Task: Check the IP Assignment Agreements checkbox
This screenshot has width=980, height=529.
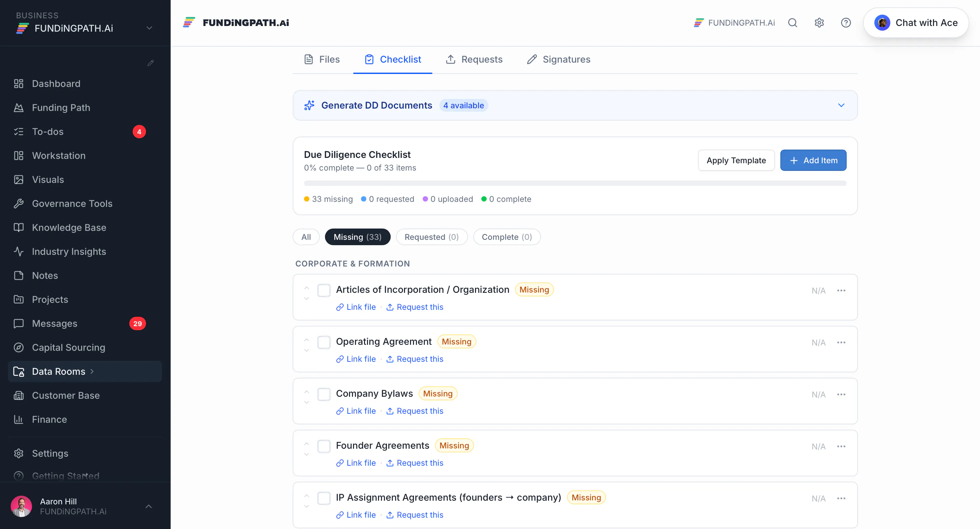Action: pyautogui.click(x=324, y=498)
